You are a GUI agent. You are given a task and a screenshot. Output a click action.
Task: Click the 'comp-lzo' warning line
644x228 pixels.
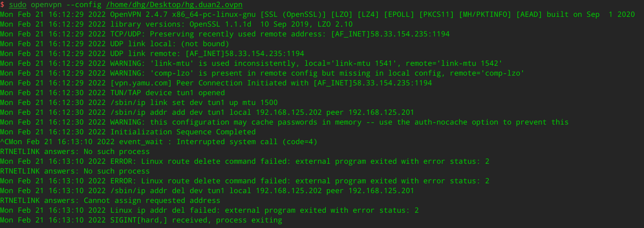click(317, 73)
